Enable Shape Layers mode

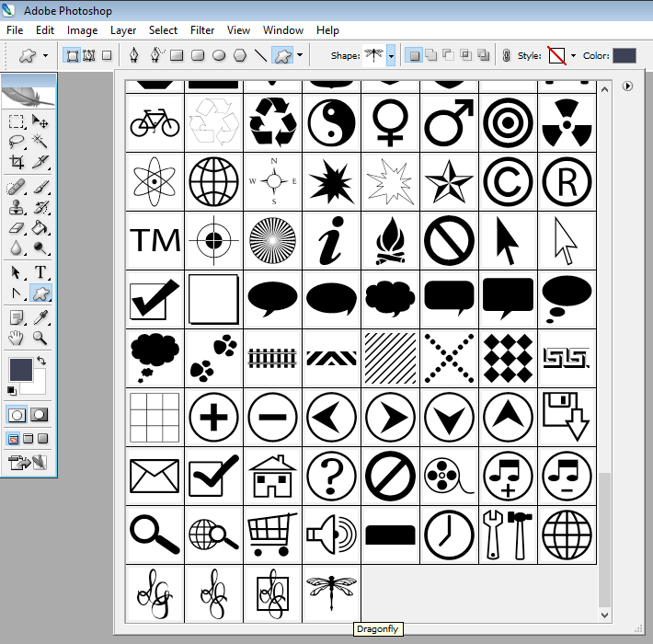pos(72,55)
